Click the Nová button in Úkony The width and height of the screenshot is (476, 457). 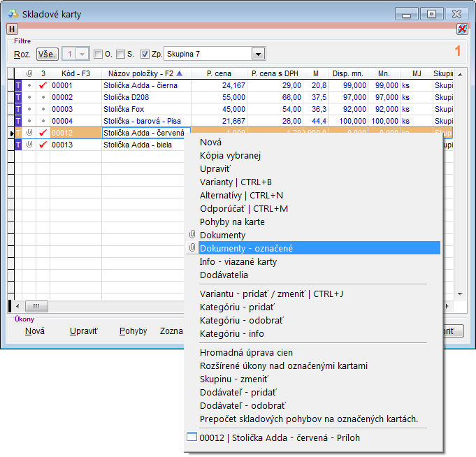[35, 331]
